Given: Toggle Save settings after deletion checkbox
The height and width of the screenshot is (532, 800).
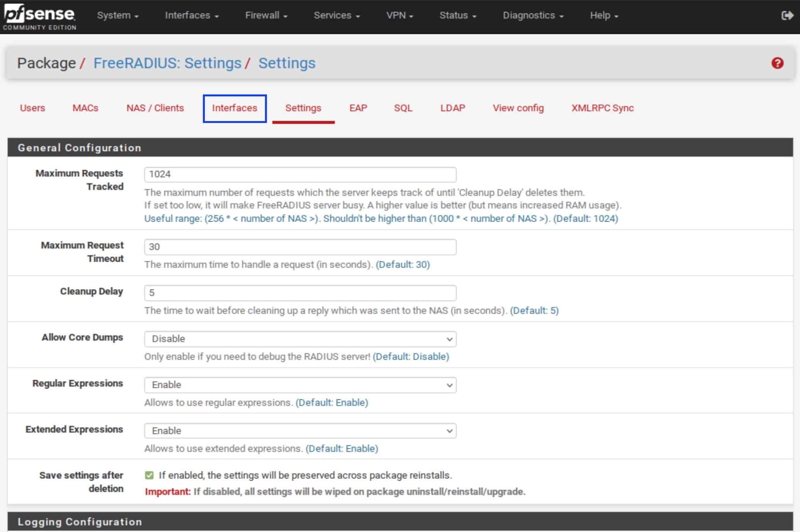Looking at the screenshot, I should point(149,475).
